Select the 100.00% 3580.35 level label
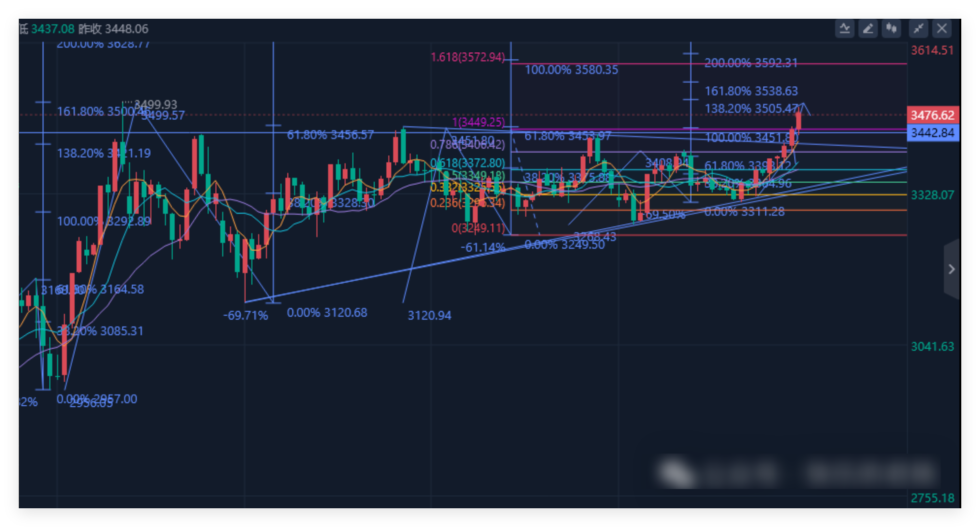The width and height of the screenshot is (980, 527). pyautogui.click(x=571, y=70)
